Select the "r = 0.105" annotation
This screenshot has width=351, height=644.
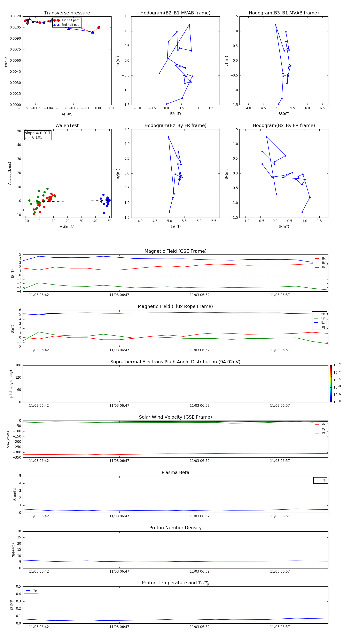34,137
